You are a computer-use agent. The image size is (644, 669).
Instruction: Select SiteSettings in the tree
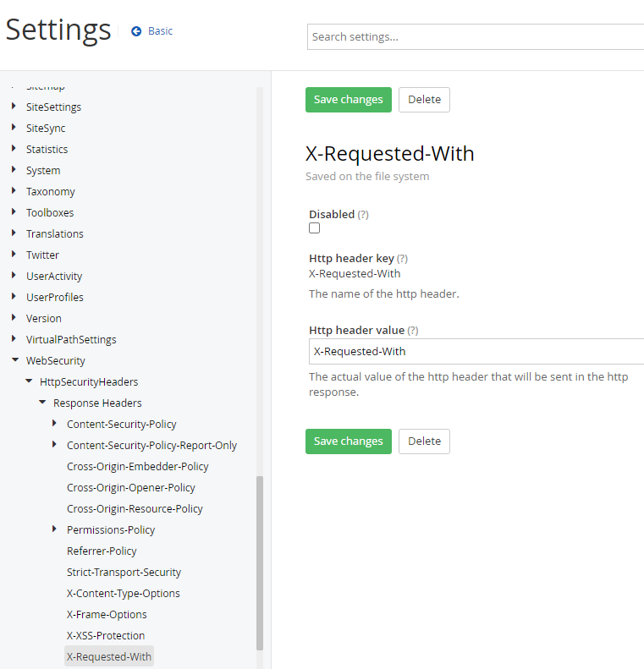click(x=53, y=107)
